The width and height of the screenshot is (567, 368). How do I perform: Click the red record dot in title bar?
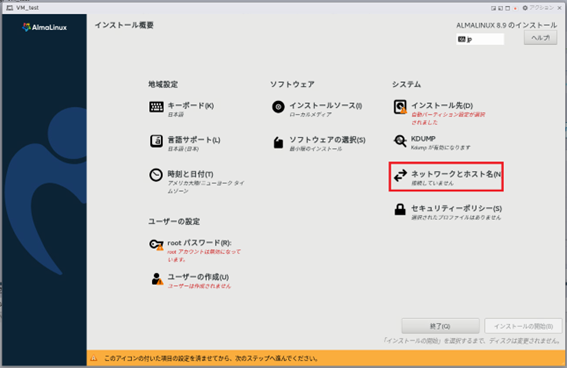pos(515,8)
